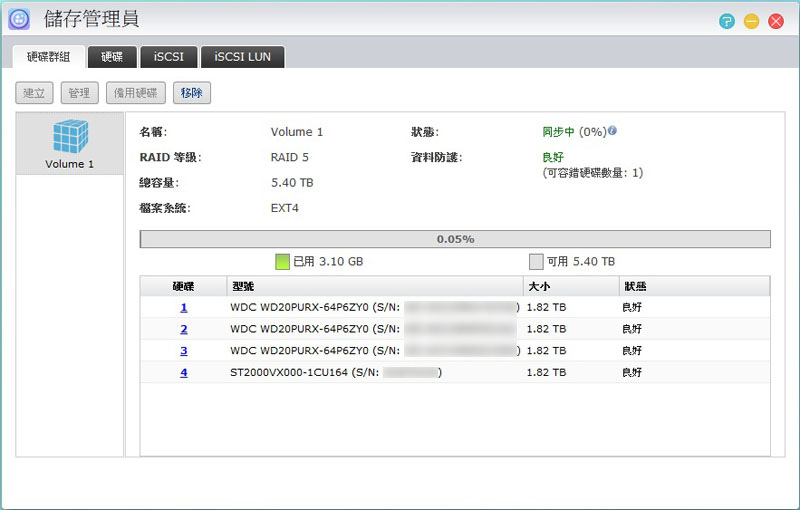Click the gray 可用 color swatch
Image resolution: width=800 pixels, height=510 pixels.
536,262
